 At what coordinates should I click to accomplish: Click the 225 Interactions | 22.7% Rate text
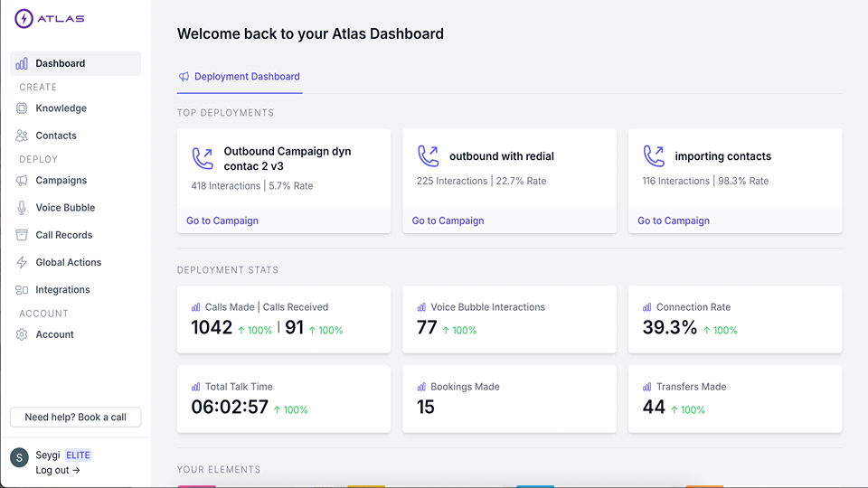tap(482, 181)
